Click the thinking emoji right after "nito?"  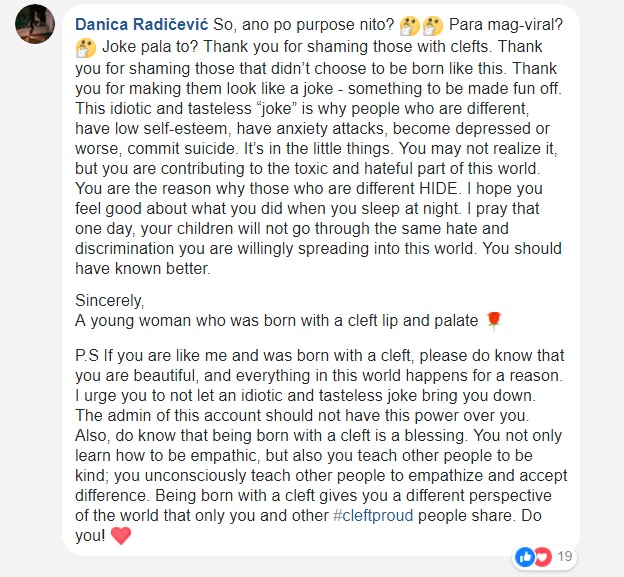point(409,25)
